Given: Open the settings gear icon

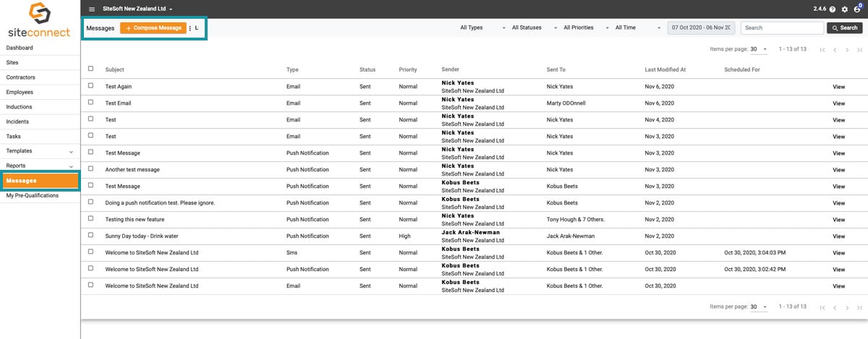Looking at the screenshot, I should click(844, 9).
